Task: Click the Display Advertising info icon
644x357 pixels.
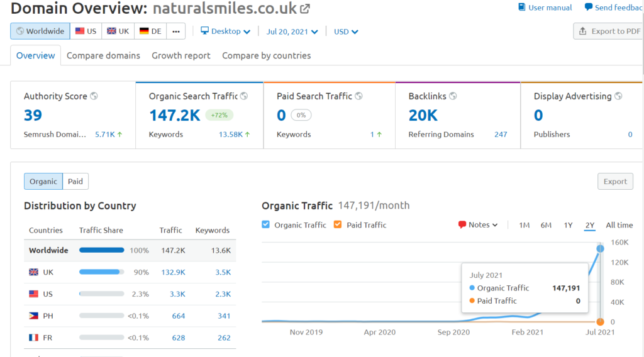Action: tap(618, 96)
